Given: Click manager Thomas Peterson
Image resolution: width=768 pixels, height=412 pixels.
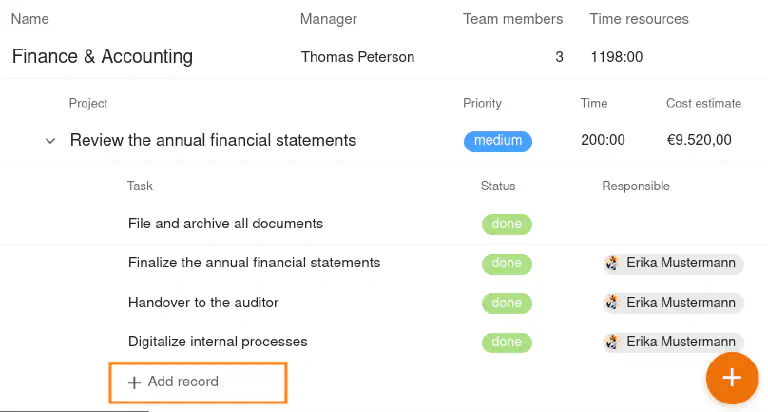Looking at the screenshot, I should [357, 57].
